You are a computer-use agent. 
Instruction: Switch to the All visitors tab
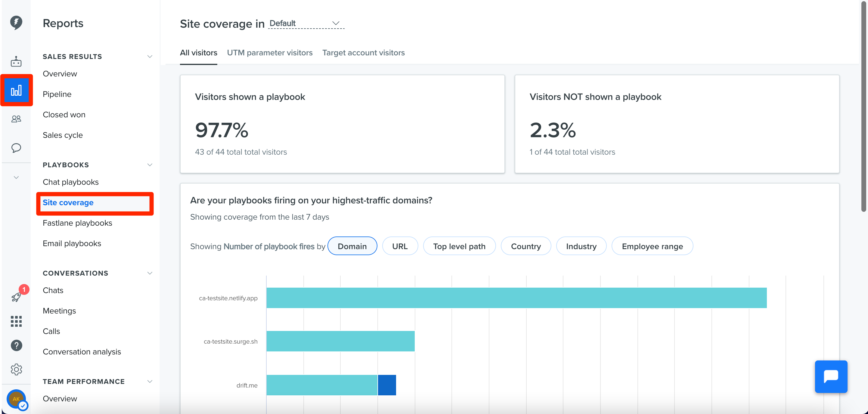(x=198, y=53)
